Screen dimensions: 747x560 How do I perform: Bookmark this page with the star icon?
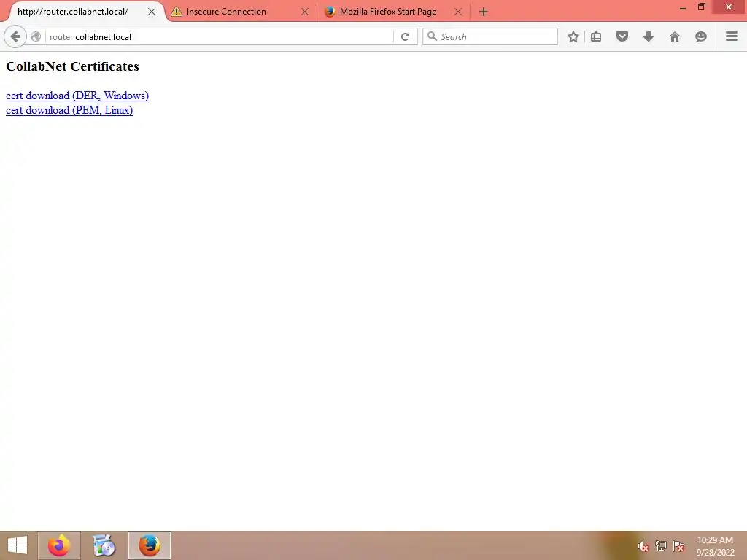[x=573, y=36]
